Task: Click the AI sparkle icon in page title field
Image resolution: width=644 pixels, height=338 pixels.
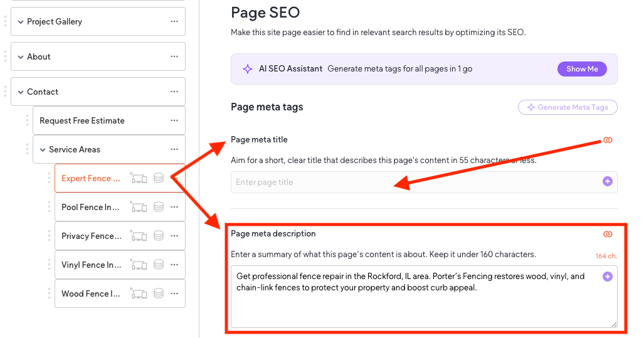Action: click(x=607, y=182)
